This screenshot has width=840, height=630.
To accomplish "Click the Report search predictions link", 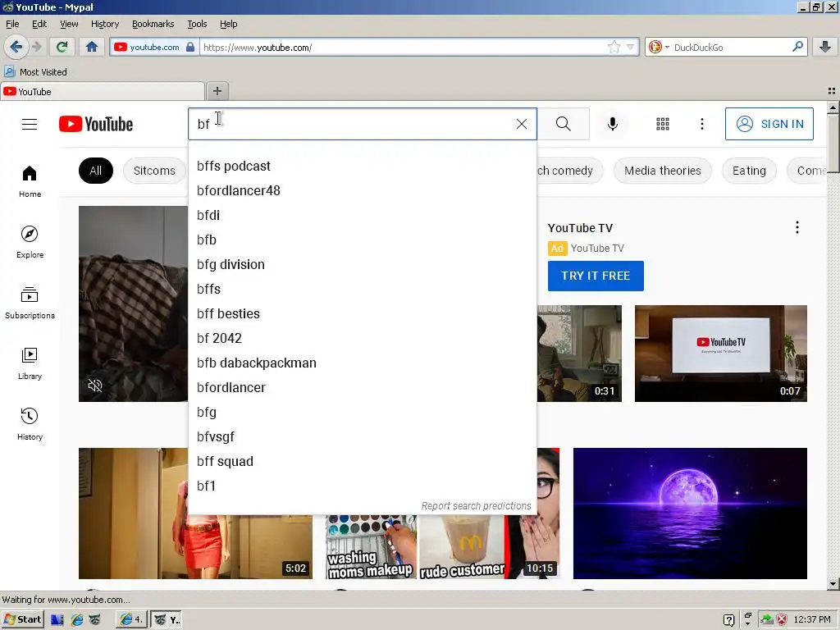I will pos(476,505).
